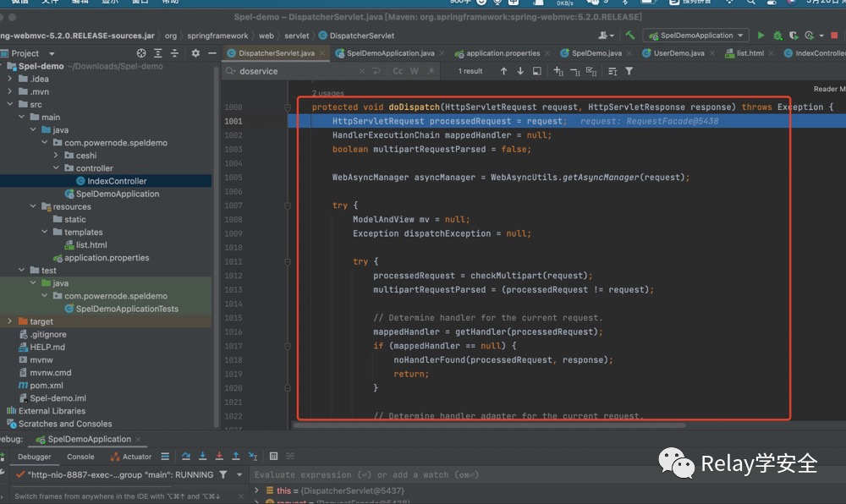Expand the .mvn folder

pos(9,91)
